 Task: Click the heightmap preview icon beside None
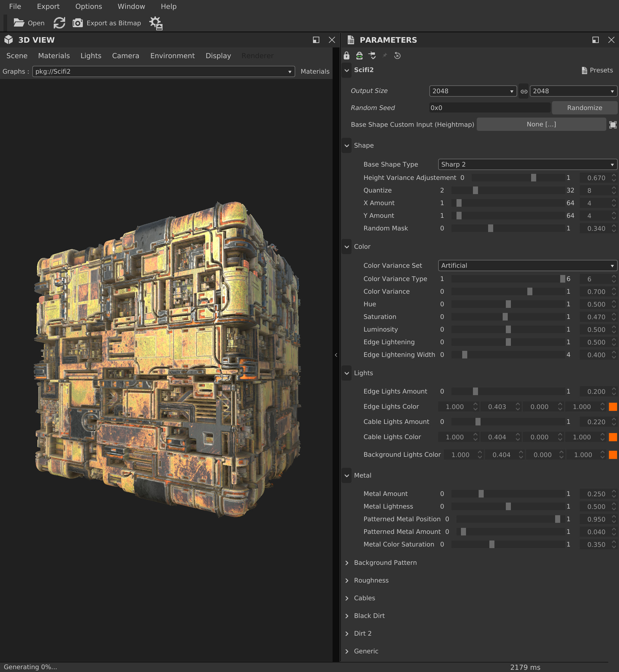pos(613,124)
